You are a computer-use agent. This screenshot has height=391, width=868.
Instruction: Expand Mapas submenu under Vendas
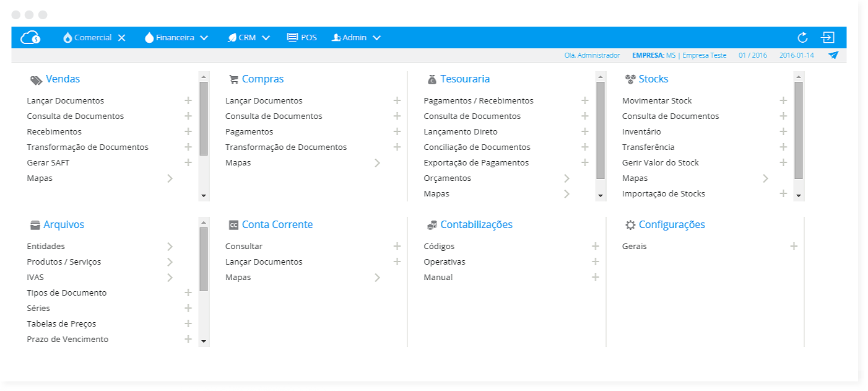pos(170,178)
